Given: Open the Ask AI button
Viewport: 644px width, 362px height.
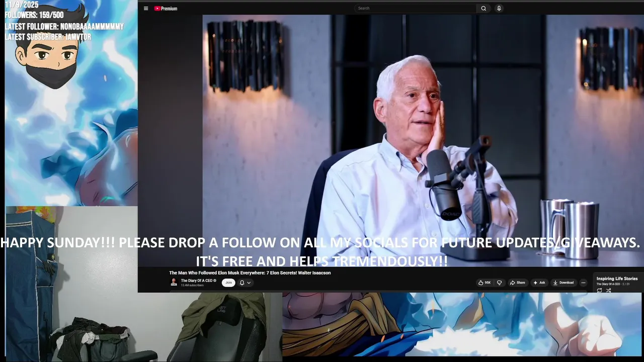Looking at the screenshot, I should 539,283.
